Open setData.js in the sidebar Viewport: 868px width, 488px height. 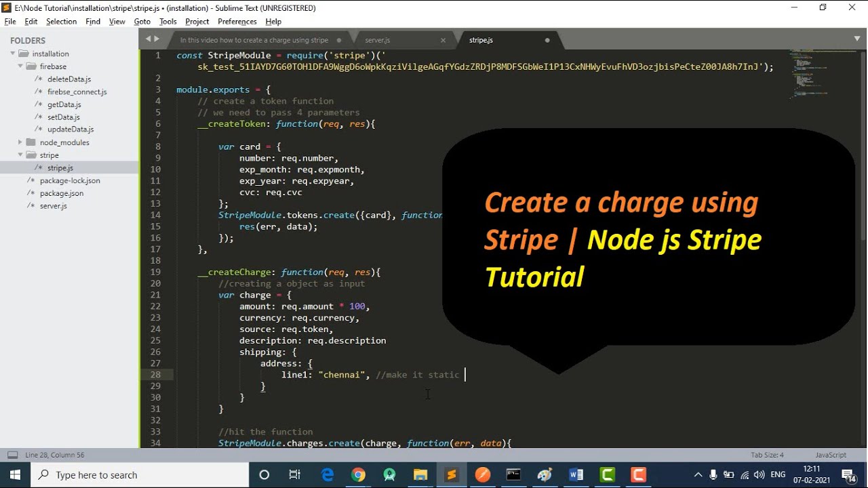[x=64, y=117]
